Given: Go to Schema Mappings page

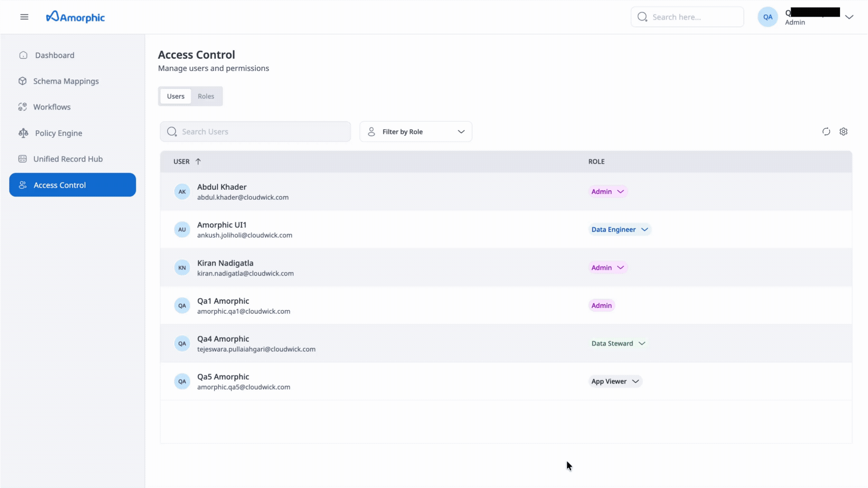Looking at the screenshot, I should point(66,81).
